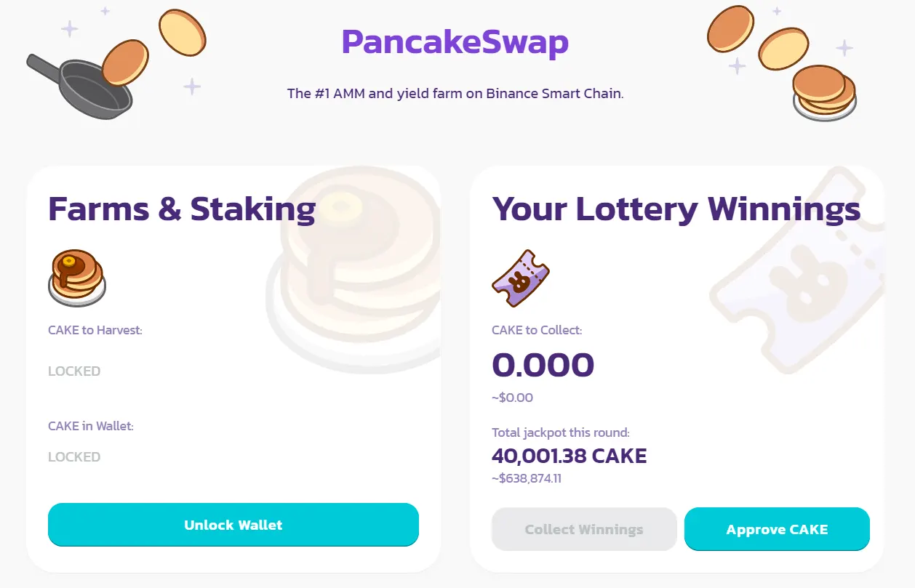Click the AMM and yield farm tagline
This screenshot has height=588, width=915.
[x=455, y=93]
